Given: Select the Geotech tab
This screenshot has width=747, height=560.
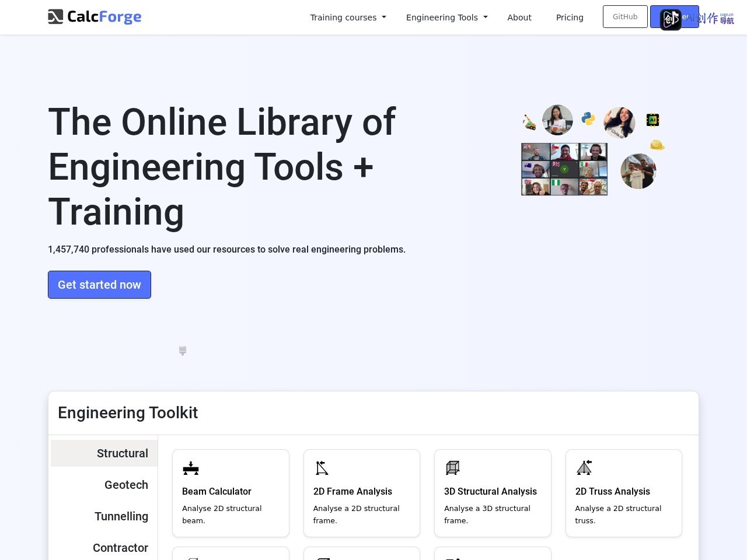Looking at the screenshot, I should tap(104, 485).
